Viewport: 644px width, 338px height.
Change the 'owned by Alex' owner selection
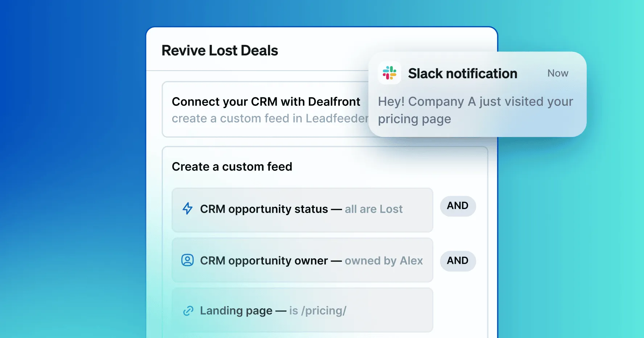(384, 260)
